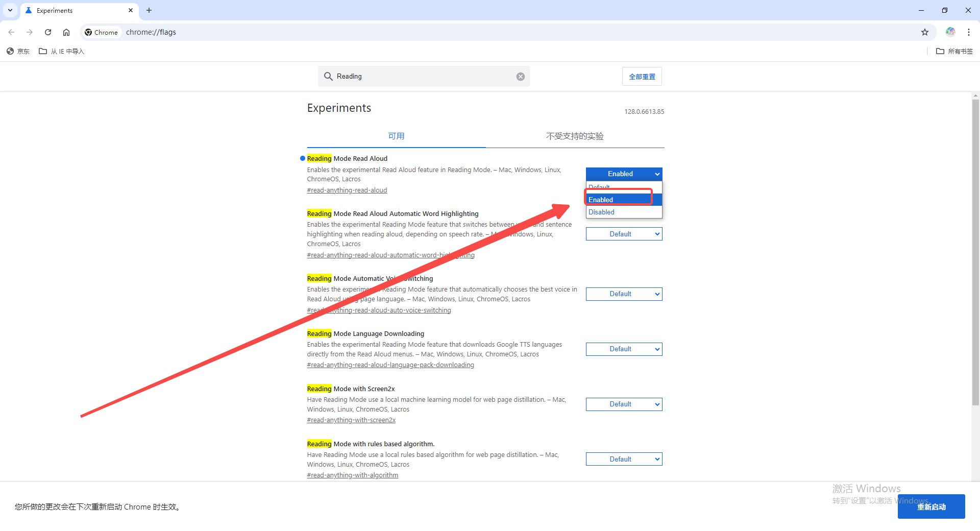Open rules based algorithm Default dropdown
This screenshot has width=980, height=531.
[624, 459]
